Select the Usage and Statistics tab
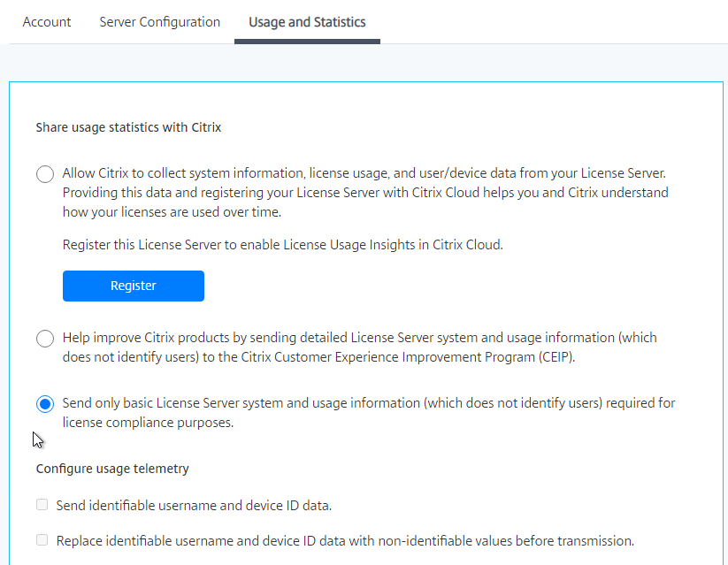 point(307,22)
